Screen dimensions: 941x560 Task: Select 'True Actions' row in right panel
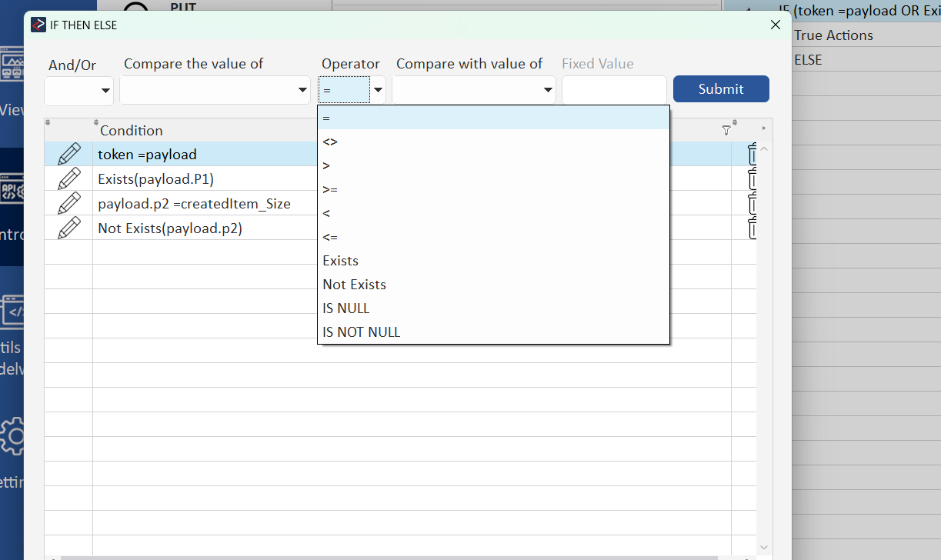[x=833, y=35]
